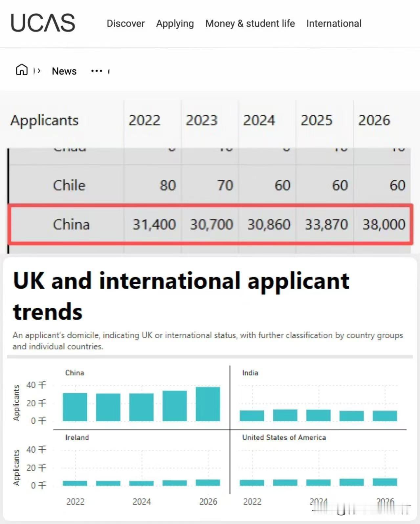Select Ireland chart 2026 bar
Image resolution: width=420 pixels, height=524 pixels.
point(208,483)
